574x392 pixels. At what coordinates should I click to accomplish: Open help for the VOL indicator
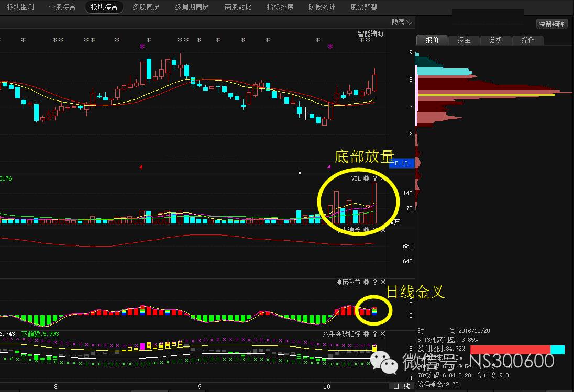(x=374, y=178)
